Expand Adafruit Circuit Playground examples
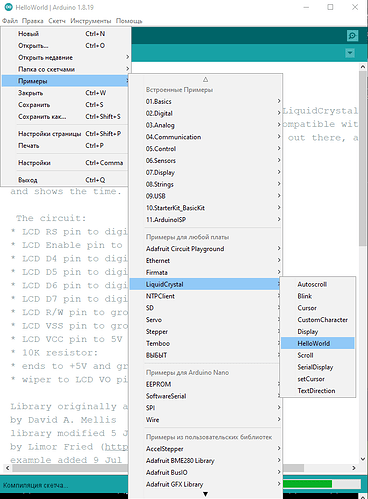 point(206,249)
